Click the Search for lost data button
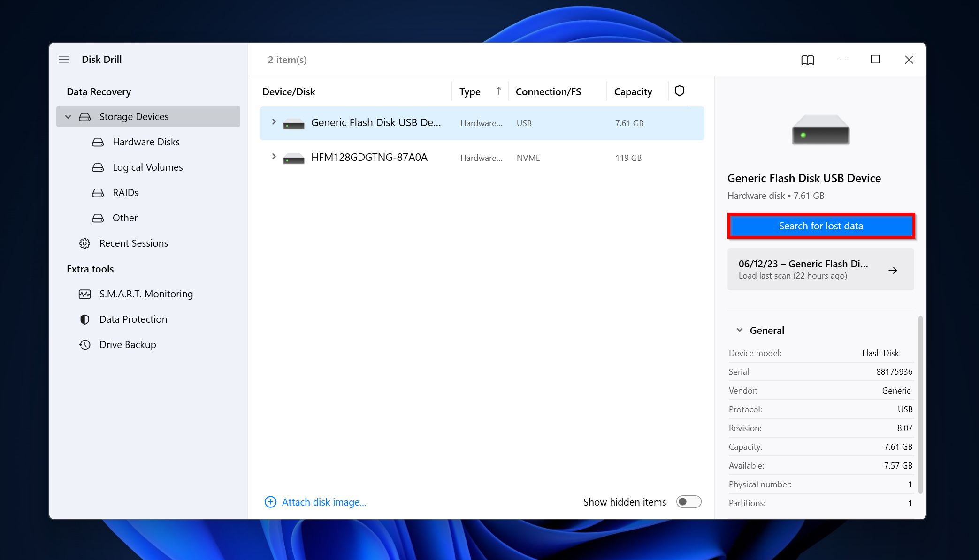This screenshot has width=979, height=560. point(820,225)
